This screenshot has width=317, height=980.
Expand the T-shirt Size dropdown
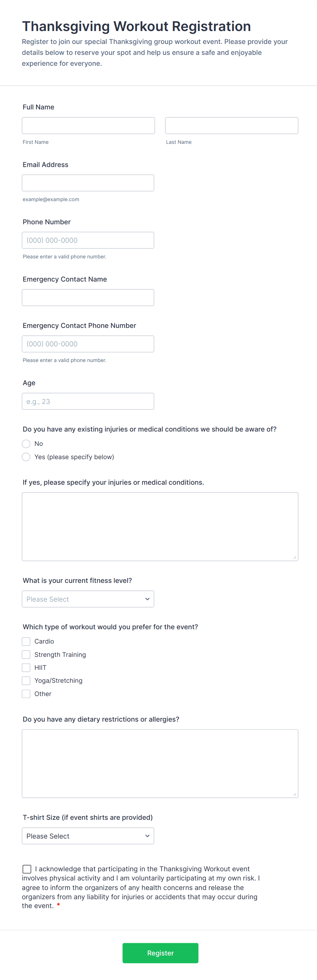(x=88, y=836)
